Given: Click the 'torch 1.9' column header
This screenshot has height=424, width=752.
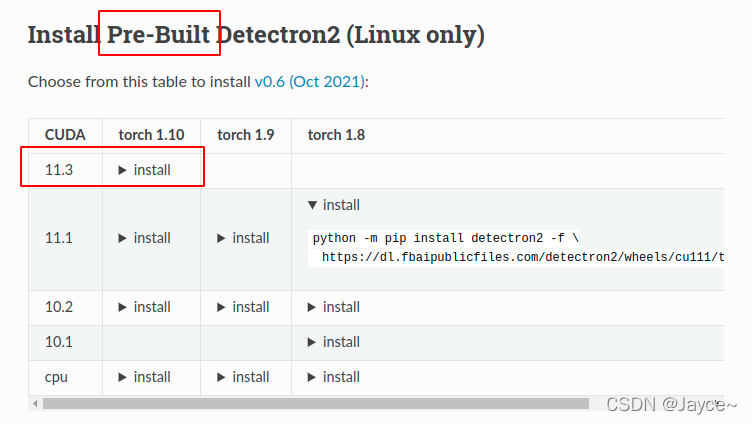Looking at the screenshot, I should (246, 135).
